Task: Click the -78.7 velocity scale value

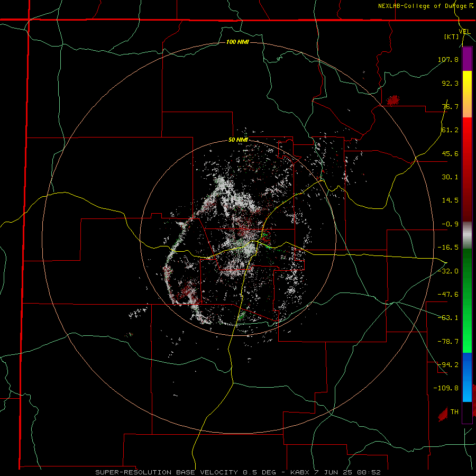Action: point(448,342)
